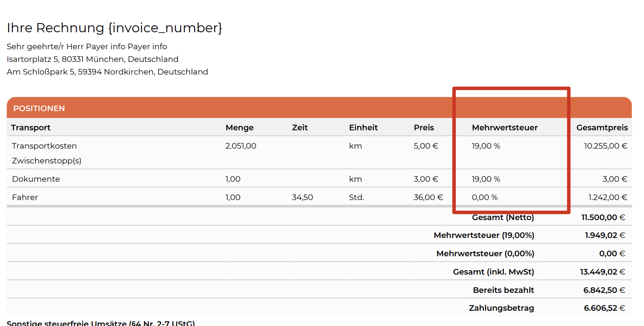
Task: Click the price "5,00 €"
Action: [426, 146]
